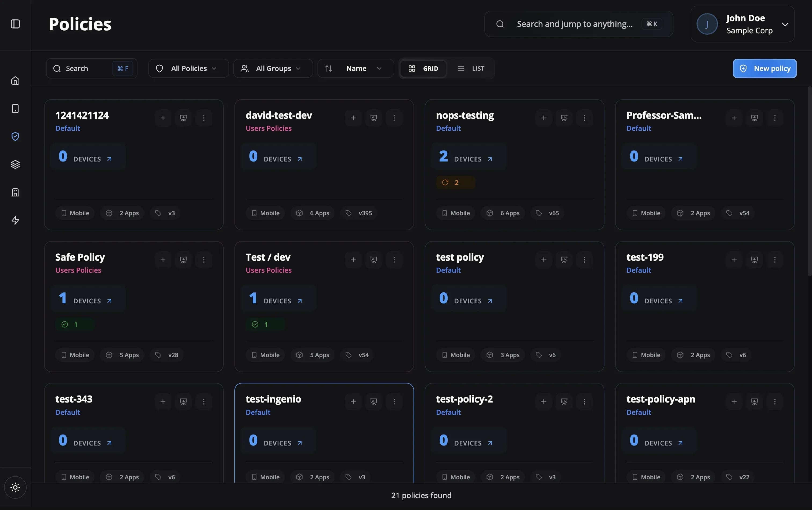Switch to LIST view
This screenshot has height=510, width=812.
tap(471, 69)
